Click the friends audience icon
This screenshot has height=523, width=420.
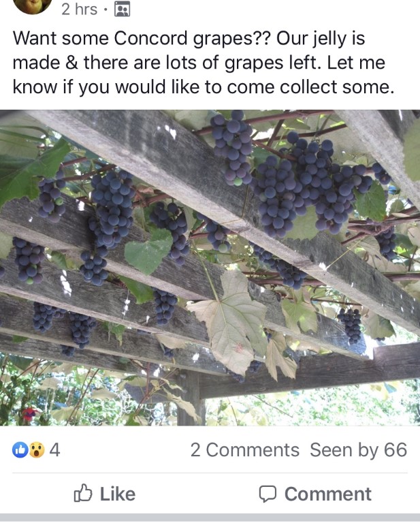[x=123, y=9]
